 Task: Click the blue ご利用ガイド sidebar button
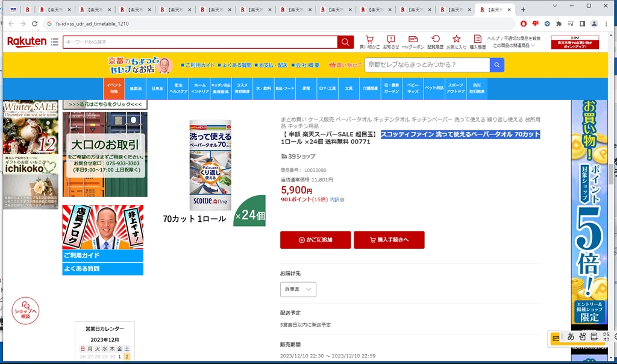(x=102, y=256)
